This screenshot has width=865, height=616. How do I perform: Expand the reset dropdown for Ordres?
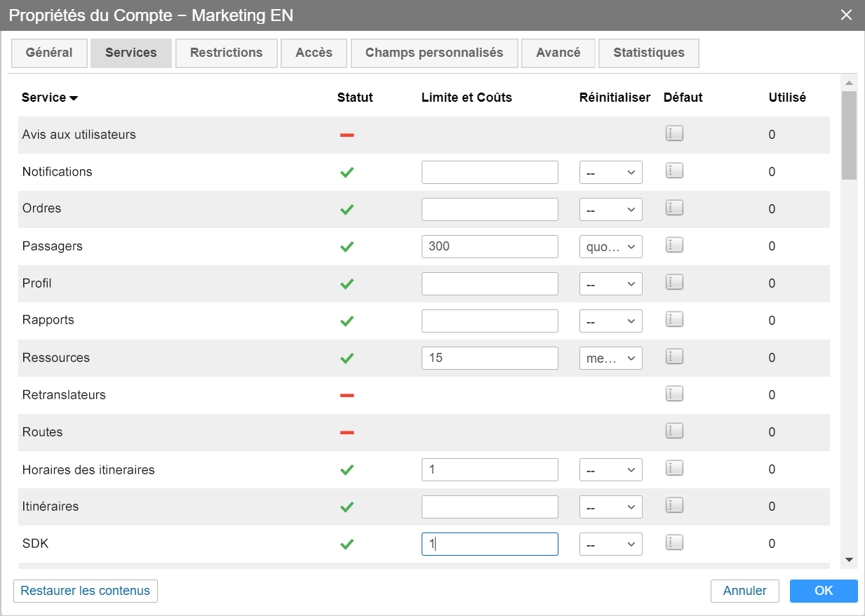(x=610, y=209)
